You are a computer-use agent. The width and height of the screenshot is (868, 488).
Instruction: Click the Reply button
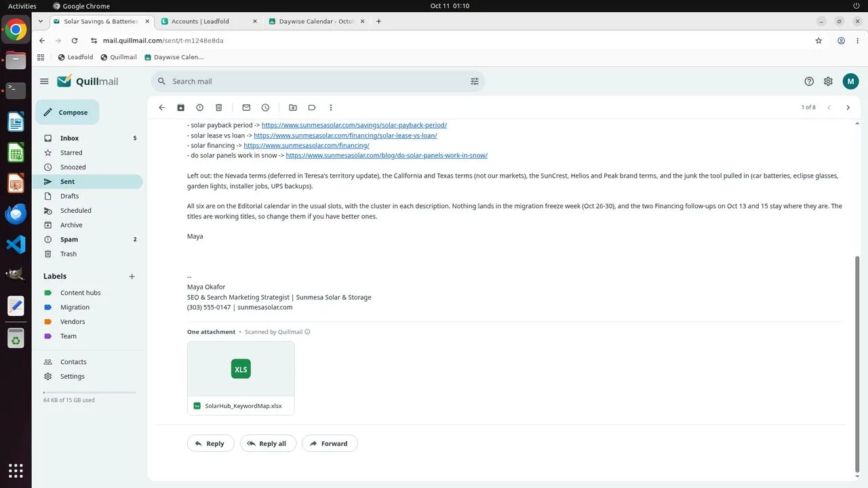click(x=211, y=443)
